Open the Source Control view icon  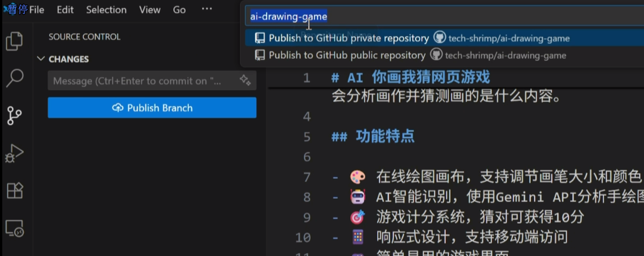(14, 116)
